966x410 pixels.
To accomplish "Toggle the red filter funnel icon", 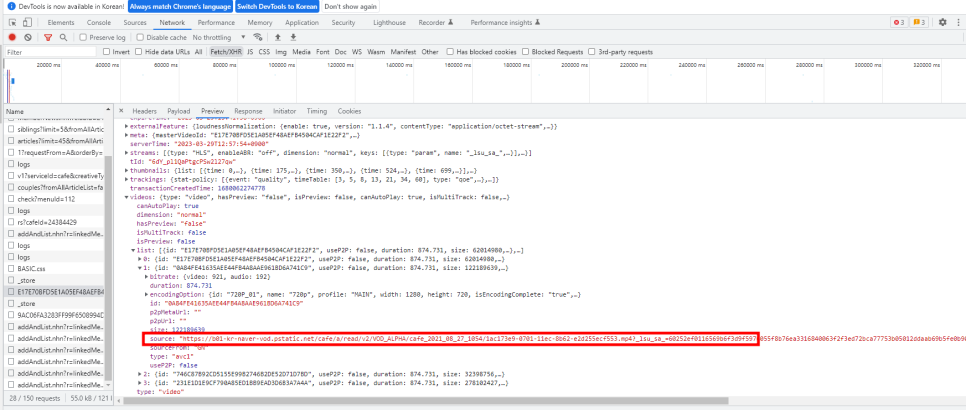I will coord(48,37).
